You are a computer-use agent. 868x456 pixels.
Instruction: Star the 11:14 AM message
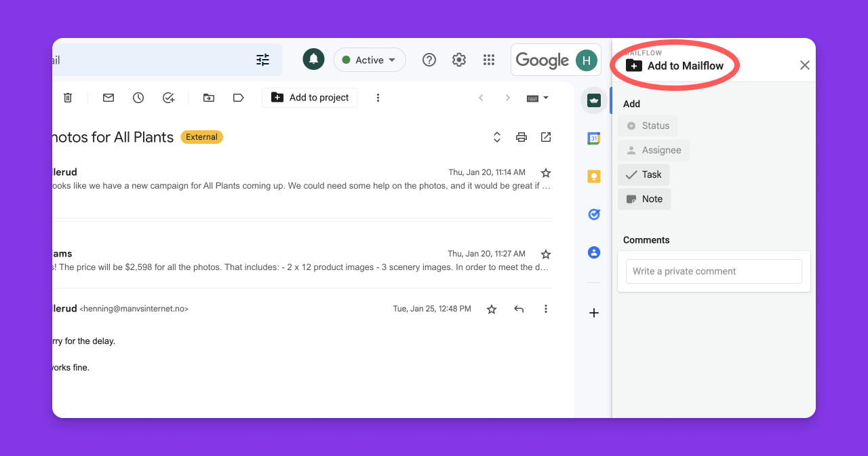click(546, 172)
